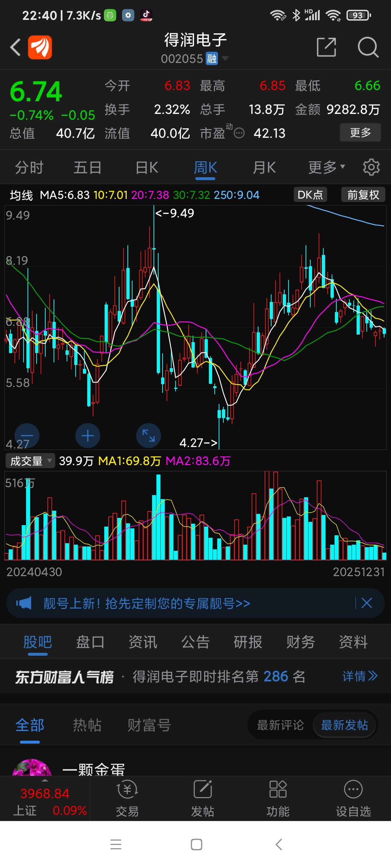The image size is (391, 868).
Task: Switch to 财富号 posts filter
Action: click(x=149, y=725)
